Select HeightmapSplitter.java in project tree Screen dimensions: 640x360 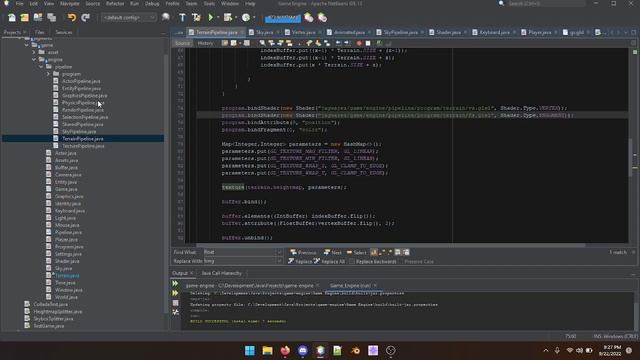[x=58, y=311]
